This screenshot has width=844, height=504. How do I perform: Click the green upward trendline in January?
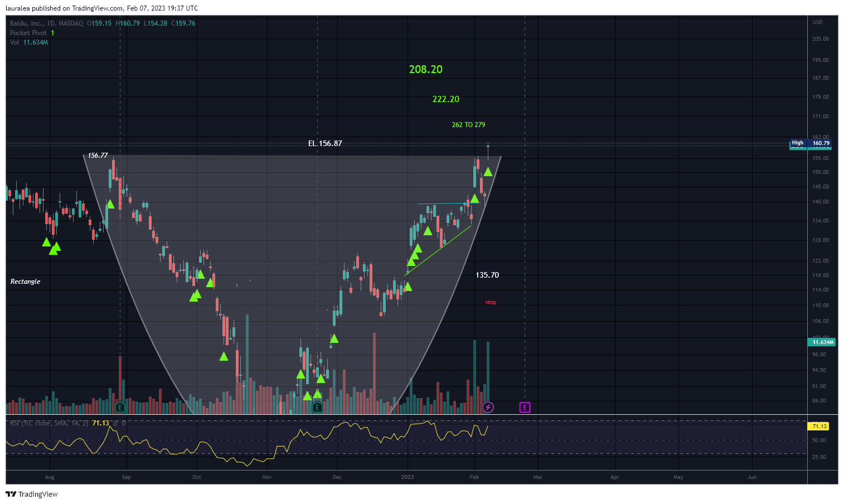tap(438, 250)
